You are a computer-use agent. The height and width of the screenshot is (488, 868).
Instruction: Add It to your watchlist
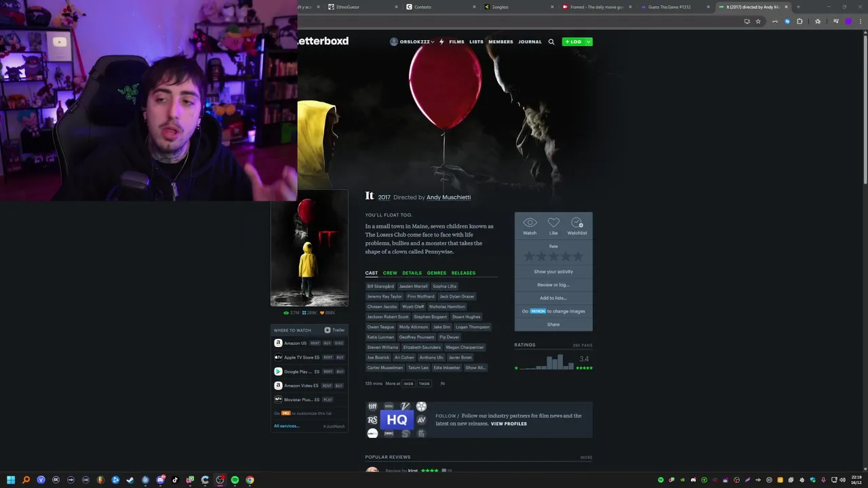(x=577, y=223)
